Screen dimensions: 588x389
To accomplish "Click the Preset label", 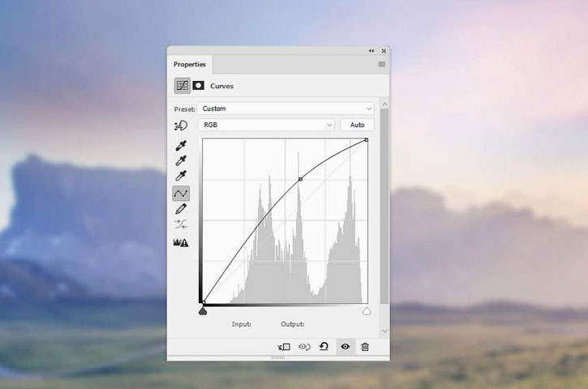I will click(x=184, y=109).
